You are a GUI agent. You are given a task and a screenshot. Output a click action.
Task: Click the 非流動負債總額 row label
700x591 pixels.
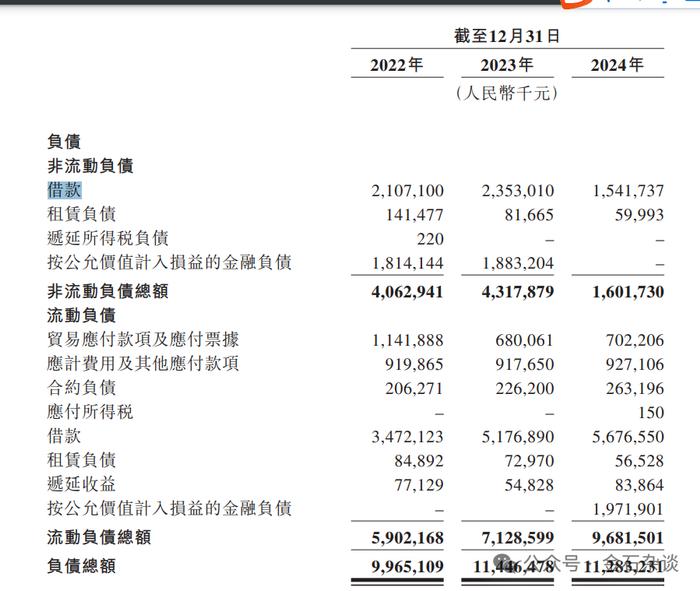click(108, 291)
